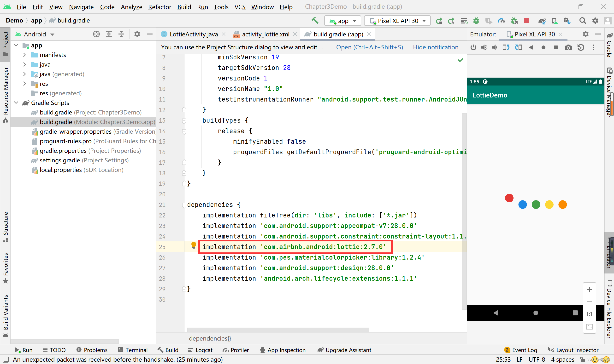
Task: Toggle the Build Variants side panel
Action: [6, 315]
